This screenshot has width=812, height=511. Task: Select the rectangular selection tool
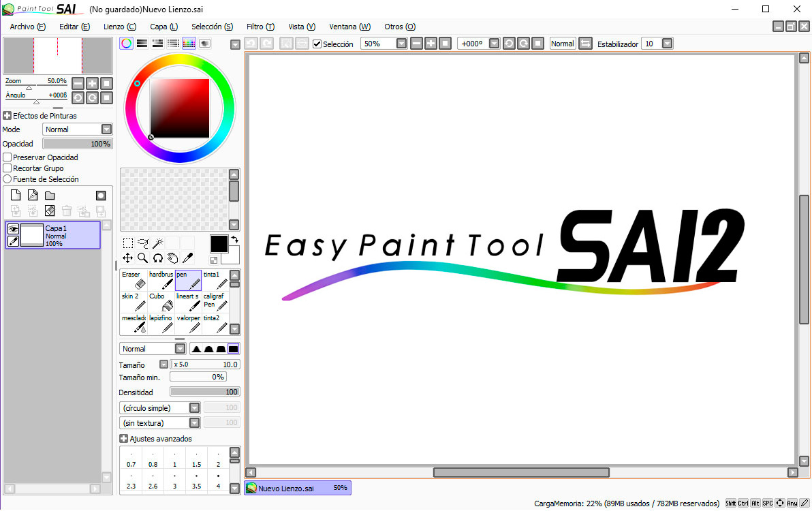pos(127,243)
